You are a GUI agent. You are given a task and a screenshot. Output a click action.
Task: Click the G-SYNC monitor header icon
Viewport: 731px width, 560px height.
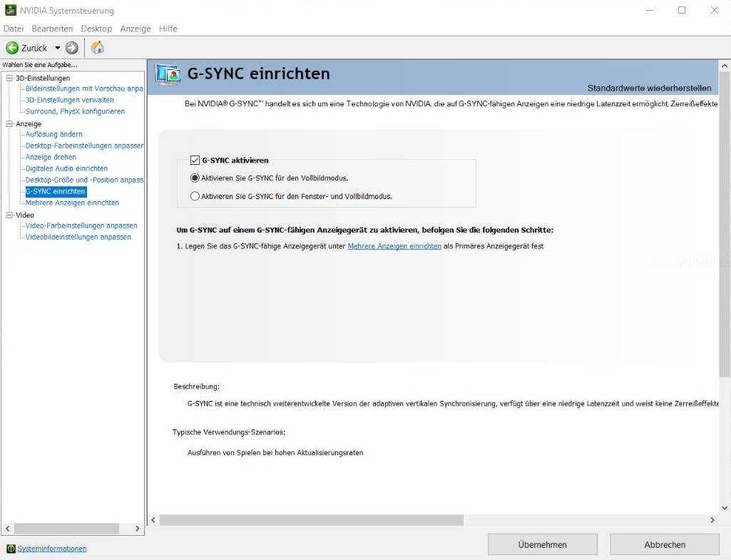[168, 75]
